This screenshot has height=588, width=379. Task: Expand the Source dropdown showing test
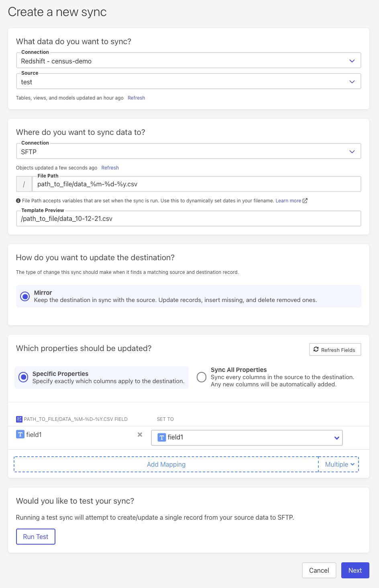click(188, 82)
